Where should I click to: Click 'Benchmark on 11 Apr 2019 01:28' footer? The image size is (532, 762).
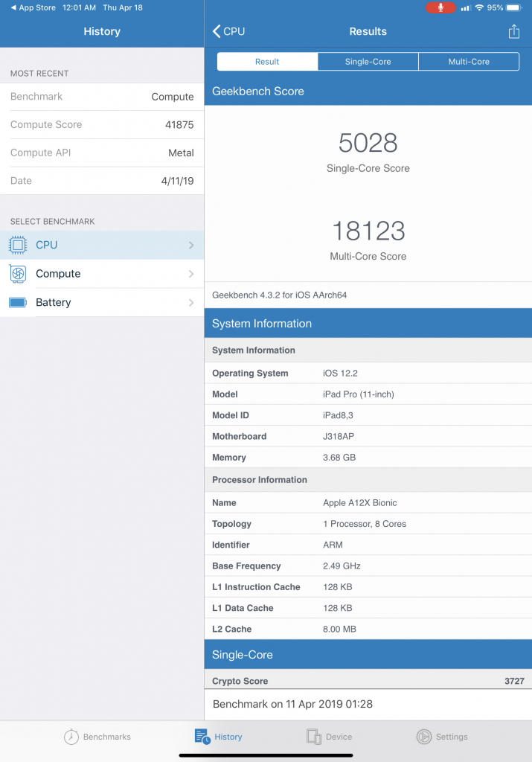point(292,704)
